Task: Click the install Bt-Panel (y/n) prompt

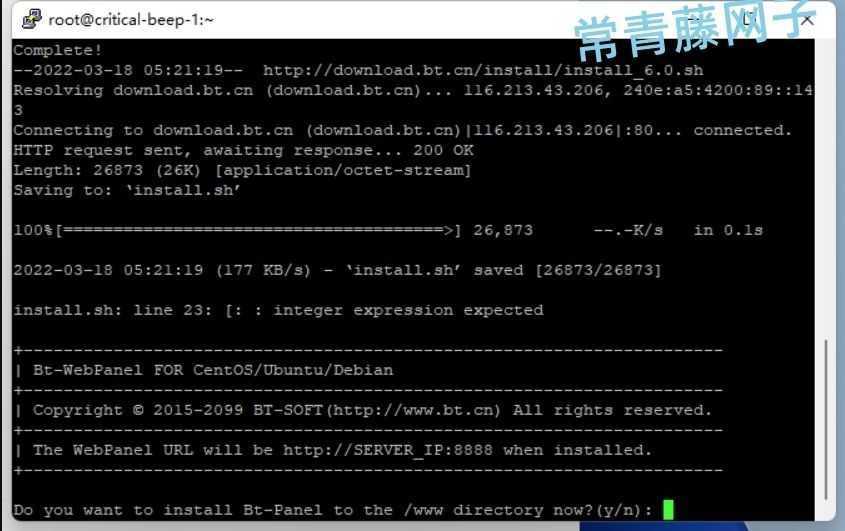Action: click(x=333, y=510)
